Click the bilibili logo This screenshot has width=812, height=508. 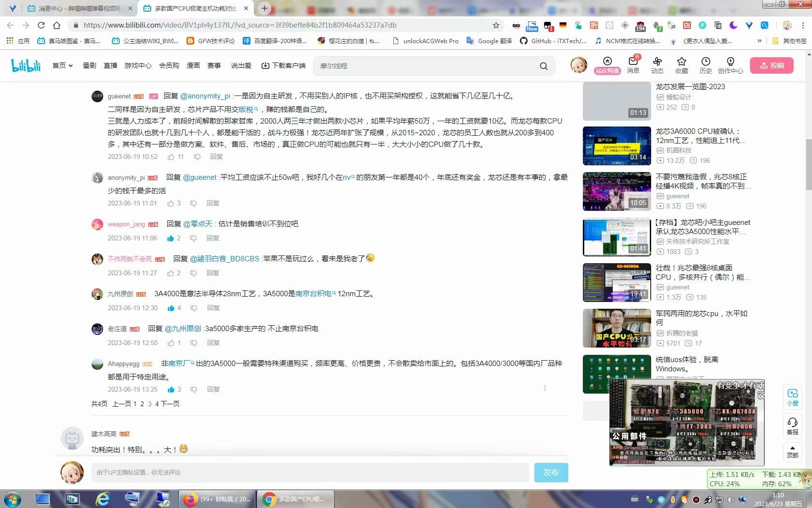26,65
